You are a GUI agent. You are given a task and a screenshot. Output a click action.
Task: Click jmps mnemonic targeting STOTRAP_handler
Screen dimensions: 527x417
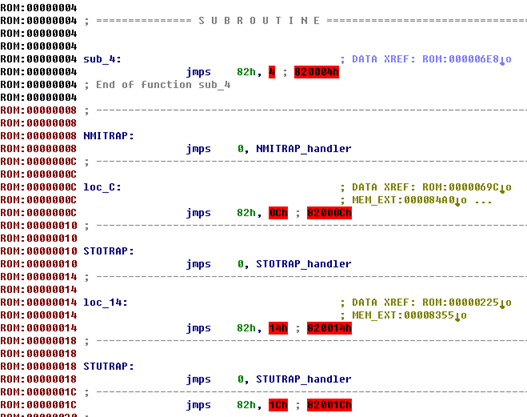click(x=199, y=264)
